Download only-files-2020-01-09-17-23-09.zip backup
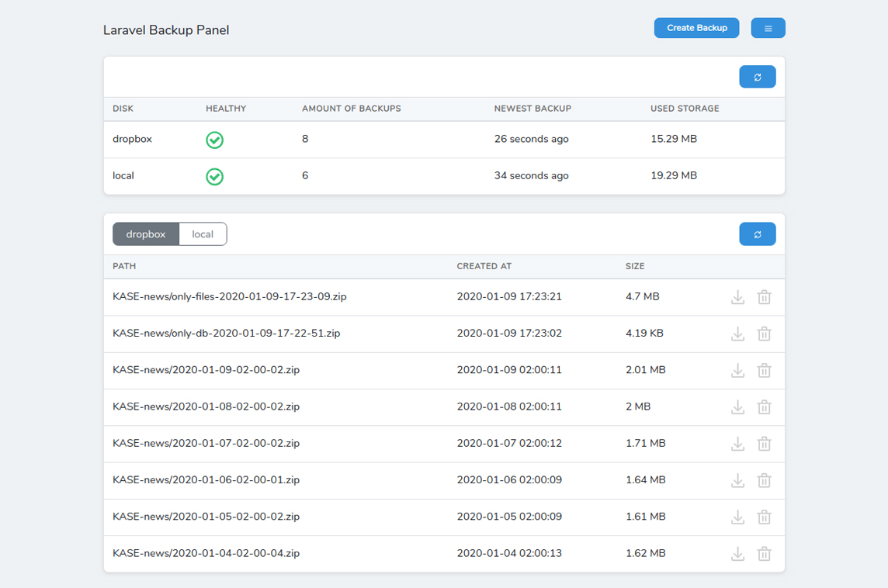 [737, 297]
